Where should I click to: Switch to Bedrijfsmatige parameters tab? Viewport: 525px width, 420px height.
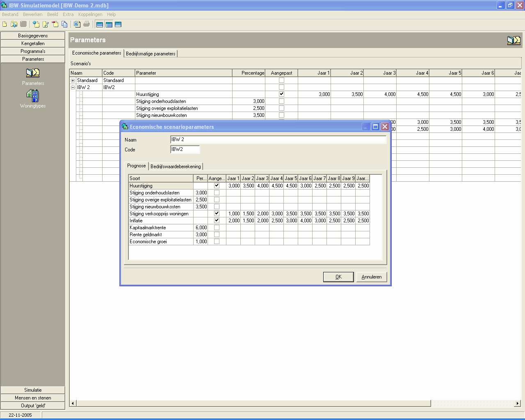[x=151, y=54]
